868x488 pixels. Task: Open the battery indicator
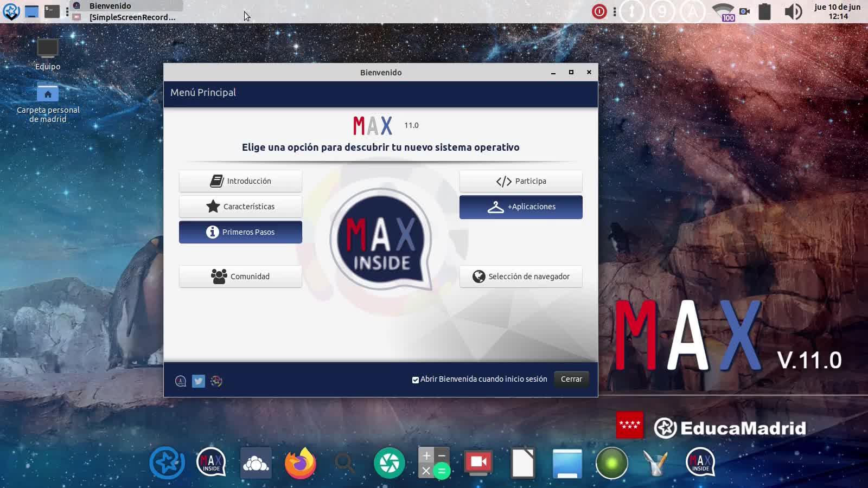765,11
